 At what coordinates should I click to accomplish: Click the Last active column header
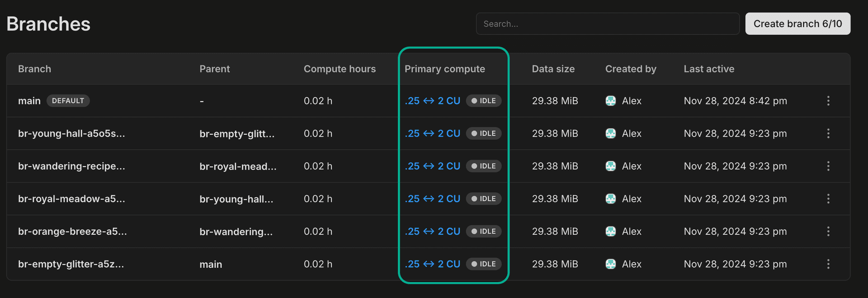click(x=708, y=69)
